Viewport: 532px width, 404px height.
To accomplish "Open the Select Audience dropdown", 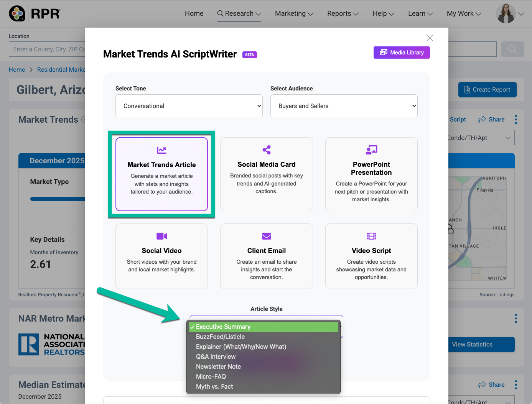I will (x=344, y=106).
